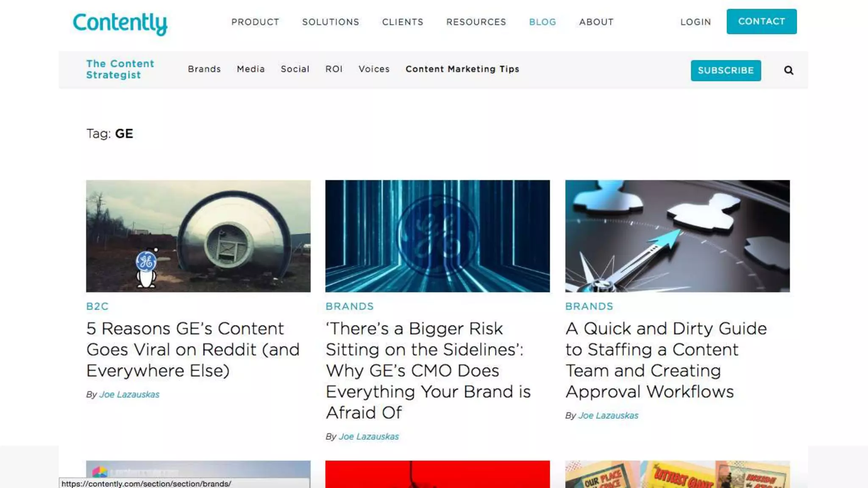The height and width of the screenshot is (488, 868).
Task: Open the Content Marketing Tips section
Action: 462,69
